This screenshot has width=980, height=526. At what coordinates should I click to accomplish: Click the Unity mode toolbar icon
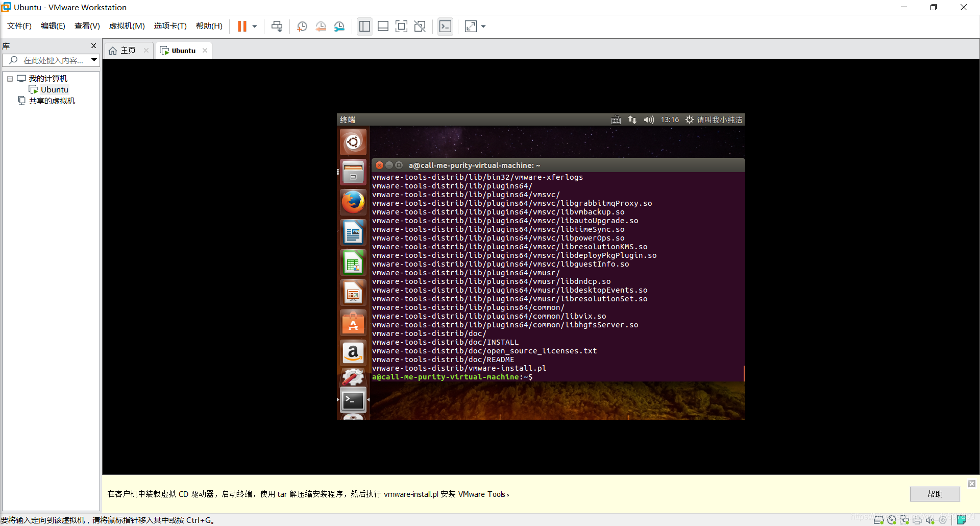[420, 26]
